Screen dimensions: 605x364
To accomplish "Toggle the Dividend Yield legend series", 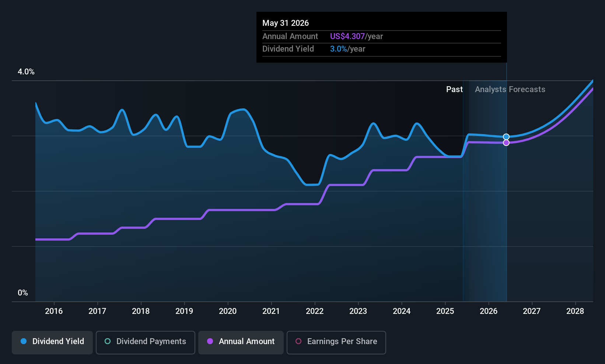I will [x=52, y=342].
